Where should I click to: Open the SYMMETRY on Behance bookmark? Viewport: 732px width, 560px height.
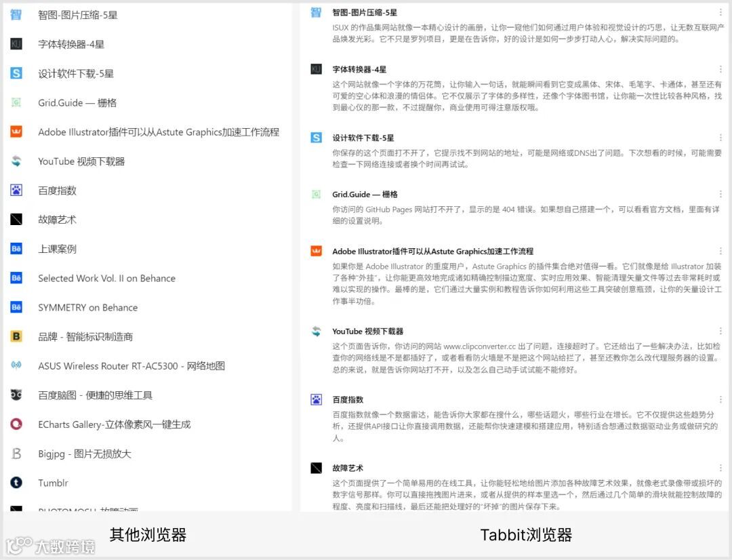(x=87, y=307)
